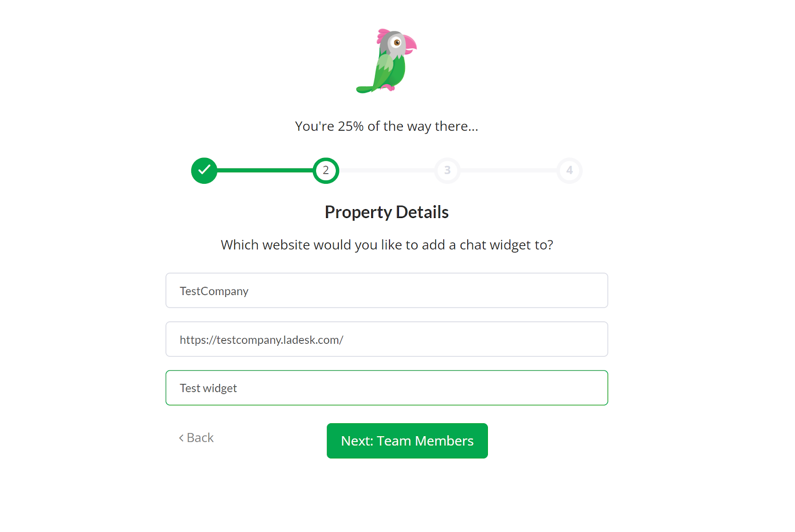This screenshot has width=795, height=532.
Task: Click the "Which website" question text
Action: (x=387, y=245)
